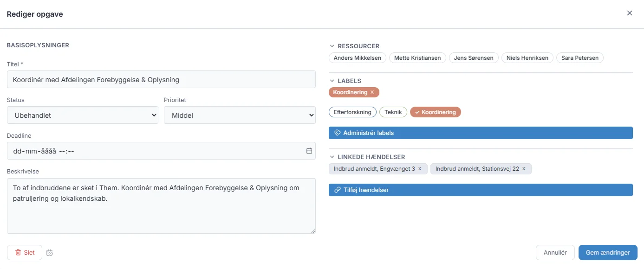The width and height of the screenshot is (644, 269).
Task: Click the Indbrud anmeldt, Engvænget 3 chip text
Action: [x=374, y=169]
